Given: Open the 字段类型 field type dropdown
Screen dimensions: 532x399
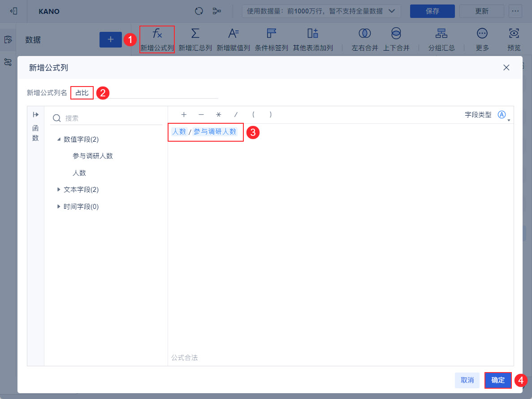Looking at the screenshot, I should pyautogui.click(x=502, y=115).
